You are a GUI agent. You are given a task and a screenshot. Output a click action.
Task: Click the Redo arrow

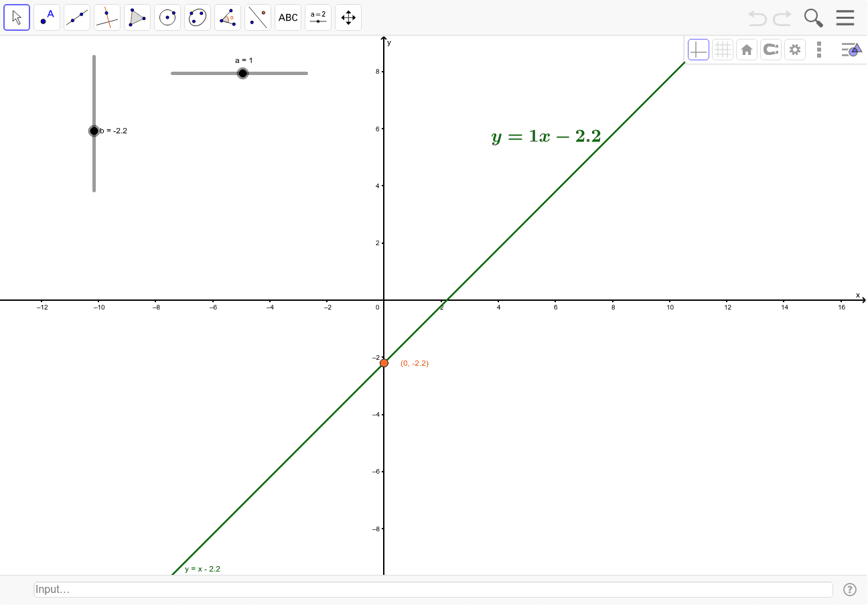(782, 18)
